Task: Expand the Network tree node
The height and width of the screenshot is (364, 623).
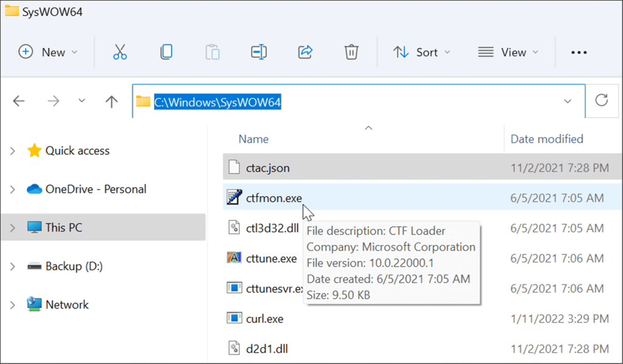Action: click(x=13, y=305)
